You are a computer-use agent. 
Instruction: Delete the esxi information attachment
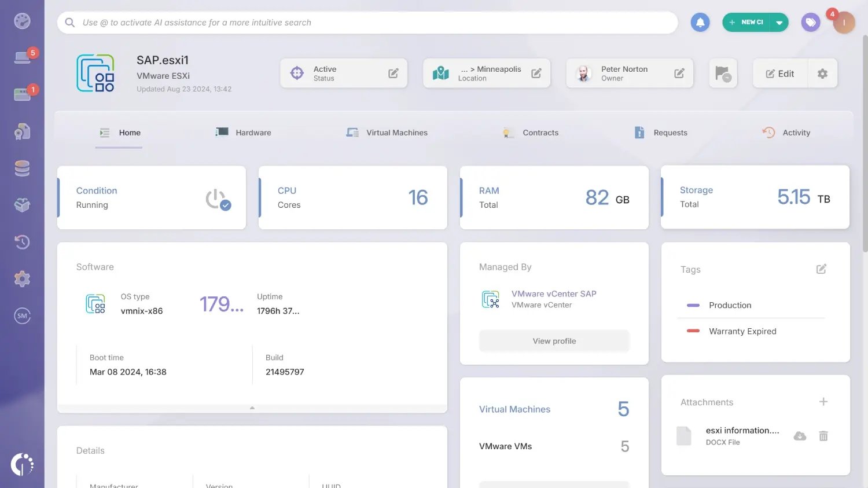click(x=823, y=436)
